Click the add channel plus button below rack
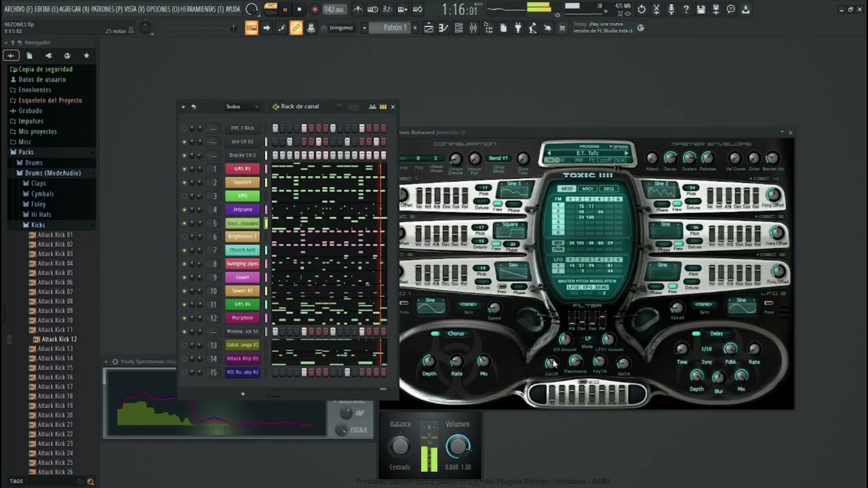 click(243, 394)
